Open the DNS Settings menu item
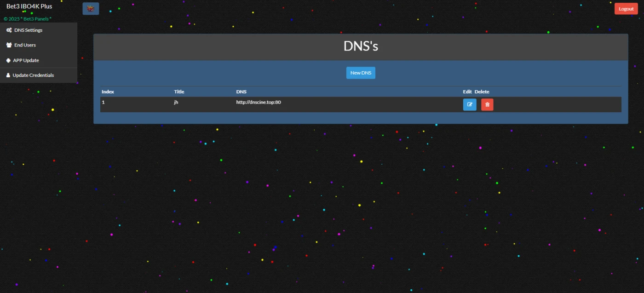644x293 pixels. 39,30
